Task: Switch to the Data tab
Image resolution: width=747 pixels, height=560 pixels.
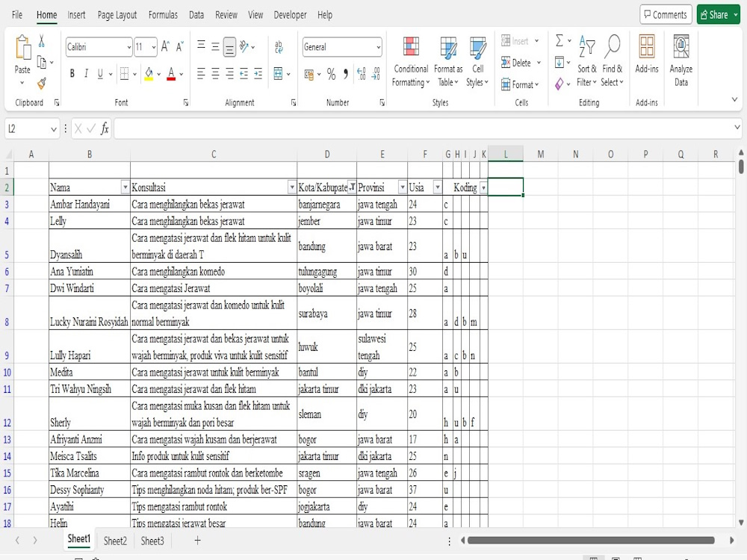Action: (196, 15)
